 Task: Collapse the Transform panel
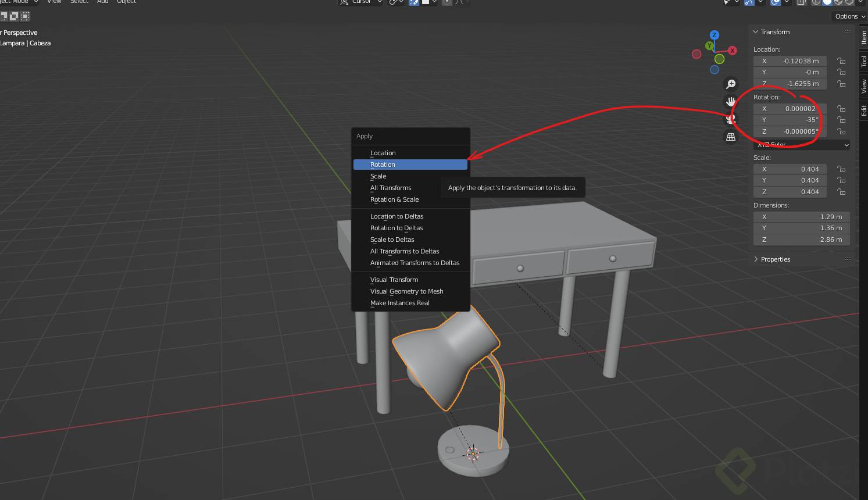point(756,32)
